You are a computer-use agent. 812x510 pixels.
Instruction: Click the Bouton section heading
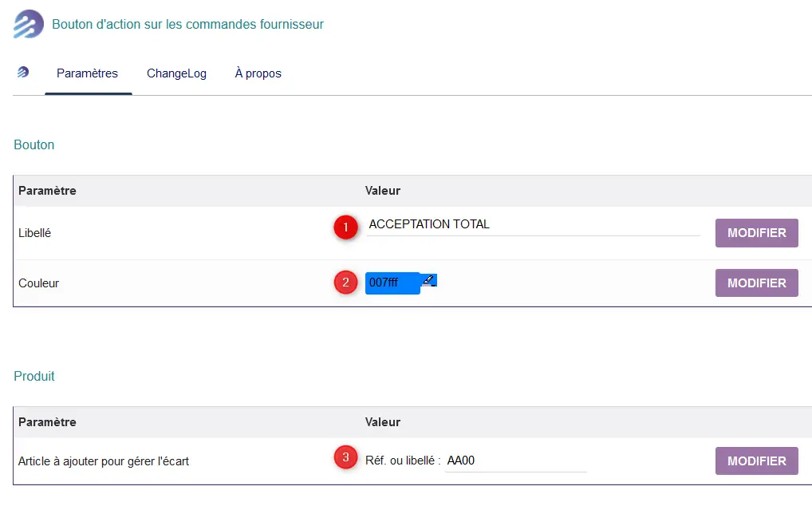point(34,144)
